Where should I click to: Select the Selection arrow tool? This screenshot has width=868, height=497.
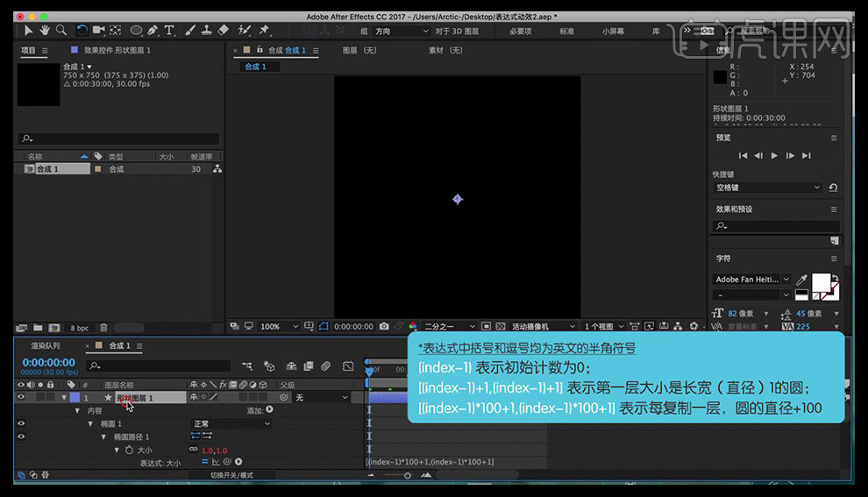click(x=28, y=31)
